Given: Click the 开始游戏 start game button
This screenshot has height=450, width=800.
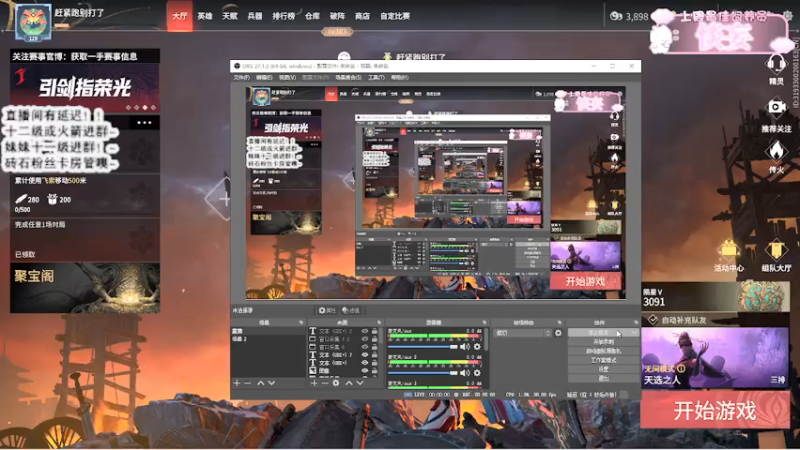Looking at the screenshot, I should pyautogui.click(x=715, y=410).
